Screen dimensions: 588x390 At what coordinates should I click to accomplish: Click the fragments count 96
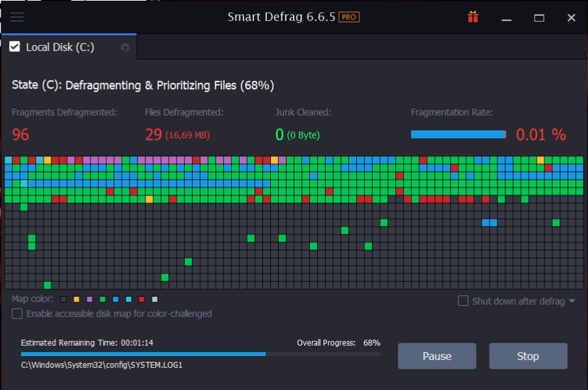(20, 135)
